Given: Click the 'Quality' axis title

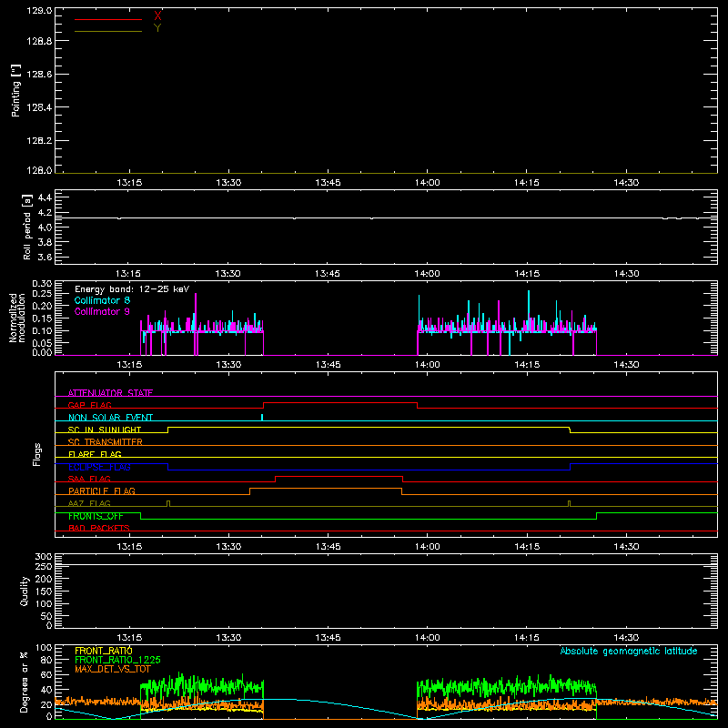Looking at the screenshot, I should point(25,591).
